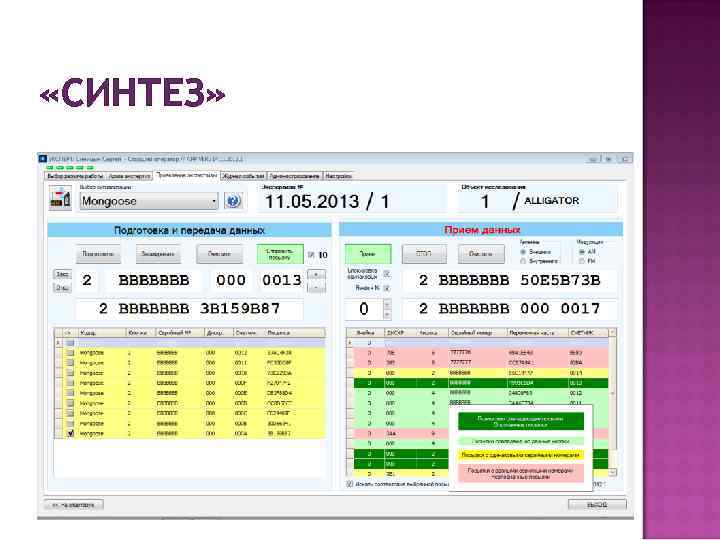The width and height of the screenshot is (720, 540).
Task: Toggle the Блокировка одинаковых checkbox
Action: coord(387,274)
